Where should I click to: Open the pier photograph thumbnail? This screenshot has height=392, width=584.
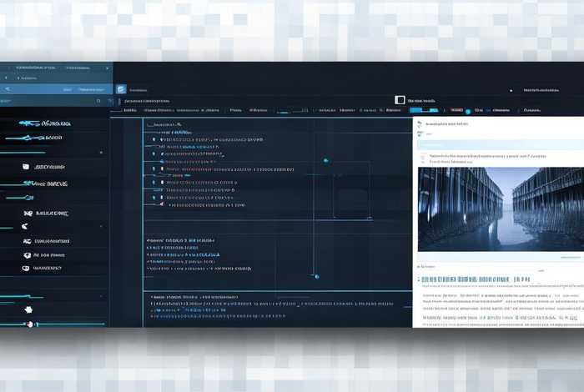[x=500, y=209]
